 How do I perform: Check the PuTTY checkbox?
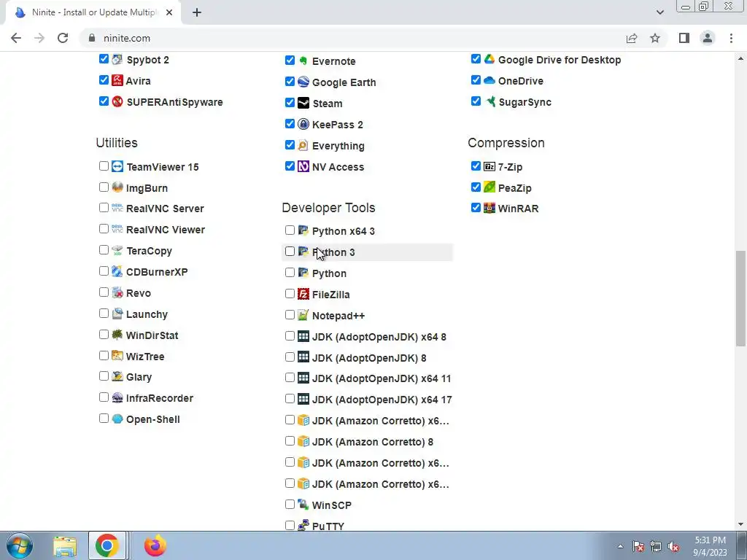coord(290,525)
